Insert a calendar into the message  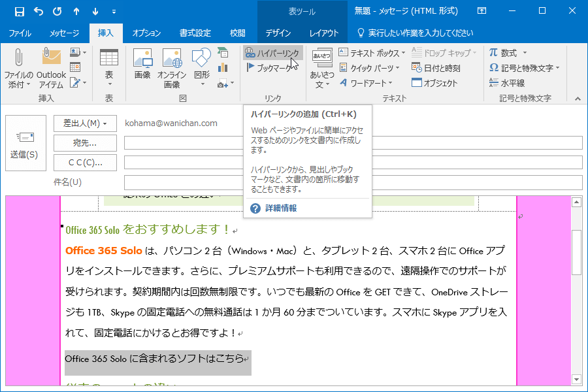[x=75, y=67]
